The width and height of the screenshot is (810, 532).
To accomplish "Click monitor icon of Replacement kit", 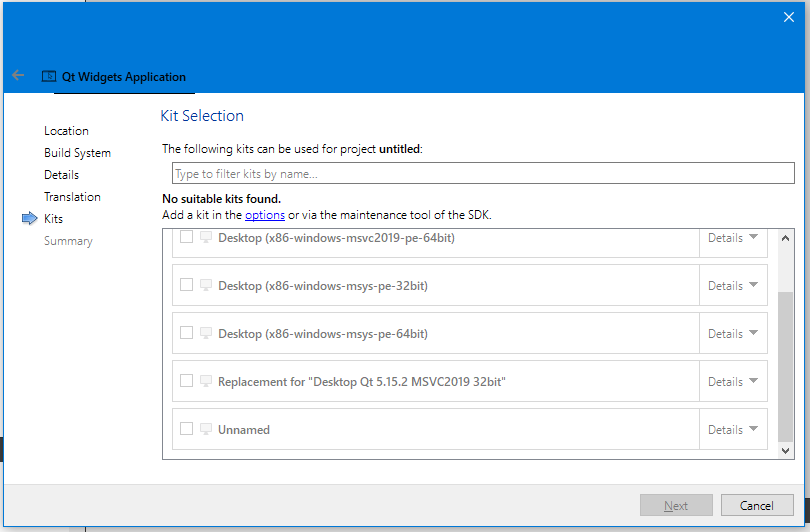I will point(206,382).
